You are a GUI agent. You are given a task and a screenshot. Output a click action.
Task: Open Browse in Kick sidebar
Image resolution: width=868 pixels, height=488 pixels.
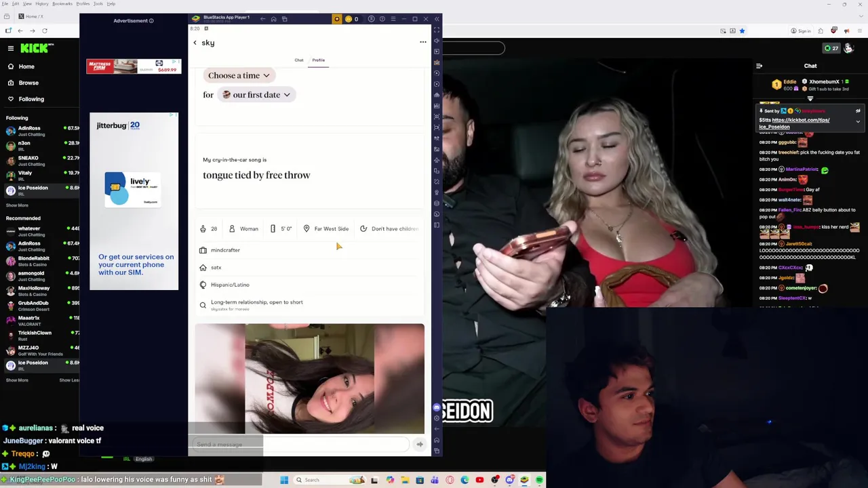pos(23,83)
